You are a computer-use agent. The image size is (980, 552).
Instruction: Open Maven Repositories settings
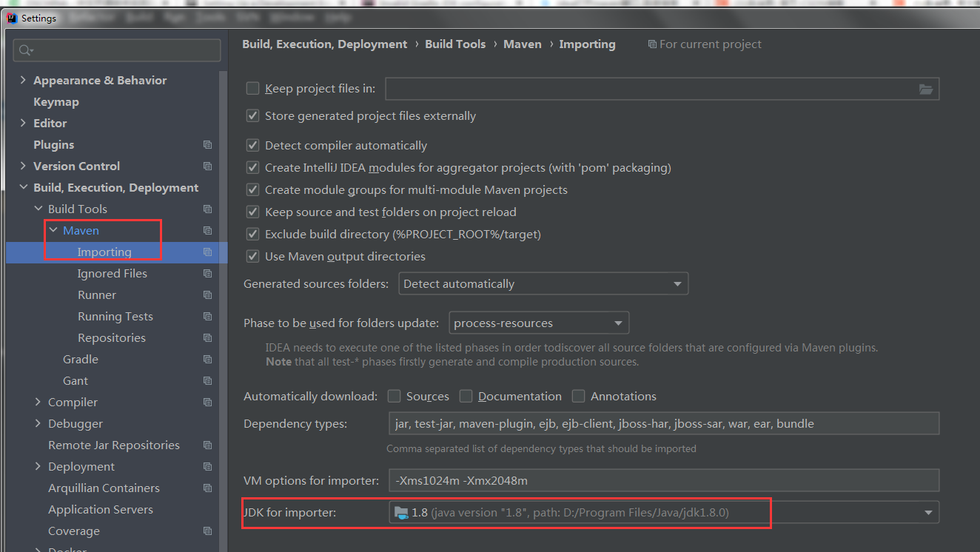[x=112, y=338]
